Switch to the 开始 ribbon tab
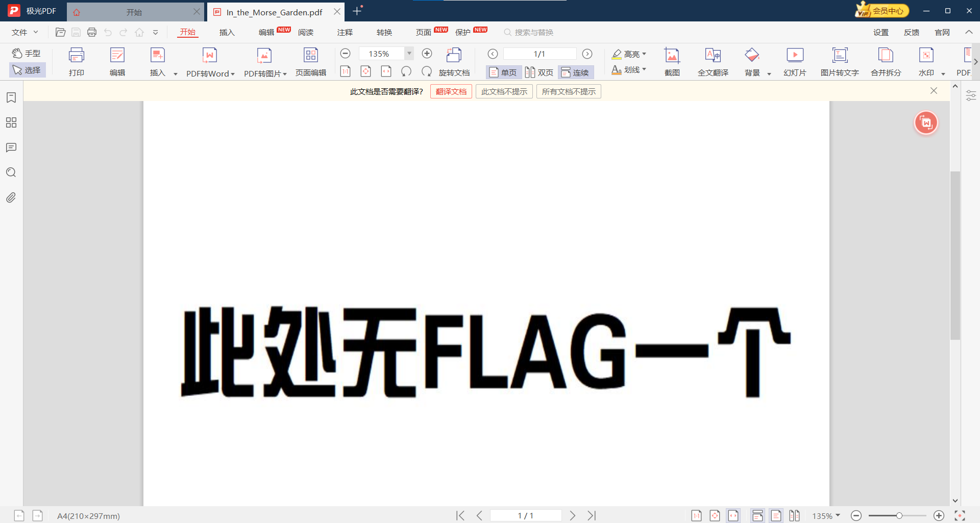This screenshot has width=980, height=523. [187, 32]
